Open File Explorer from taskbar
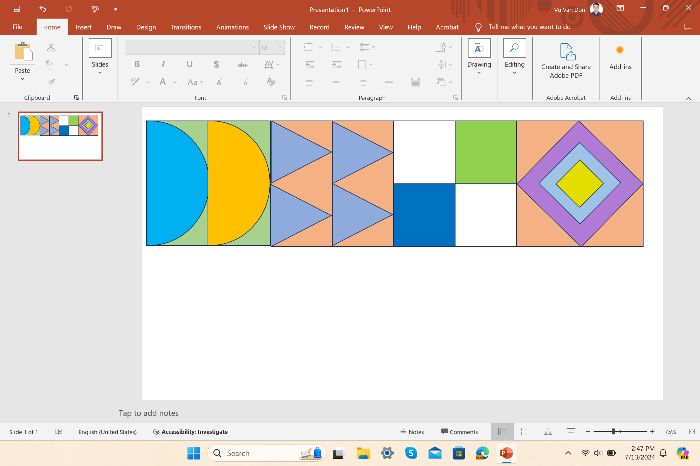Image resolution: width=700 pixels, height=466 pixels. click(x=363, y=453)
